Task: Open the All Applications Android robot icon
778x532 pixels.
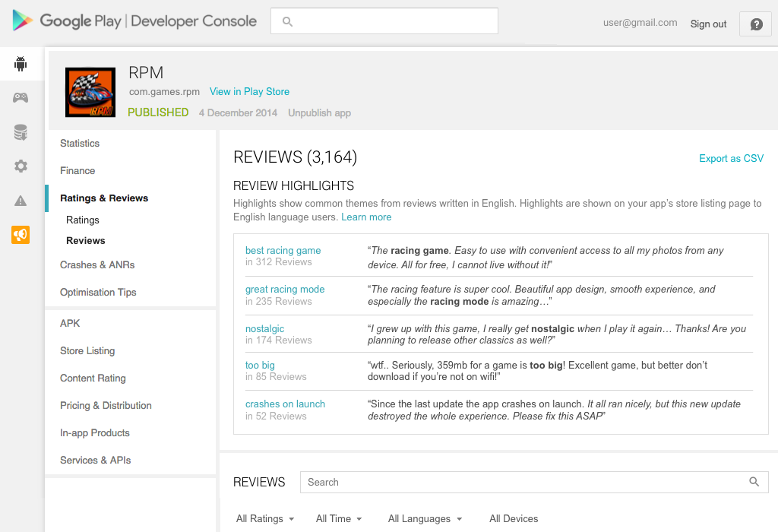Action: pyautogui.click(x=21, y=64)
